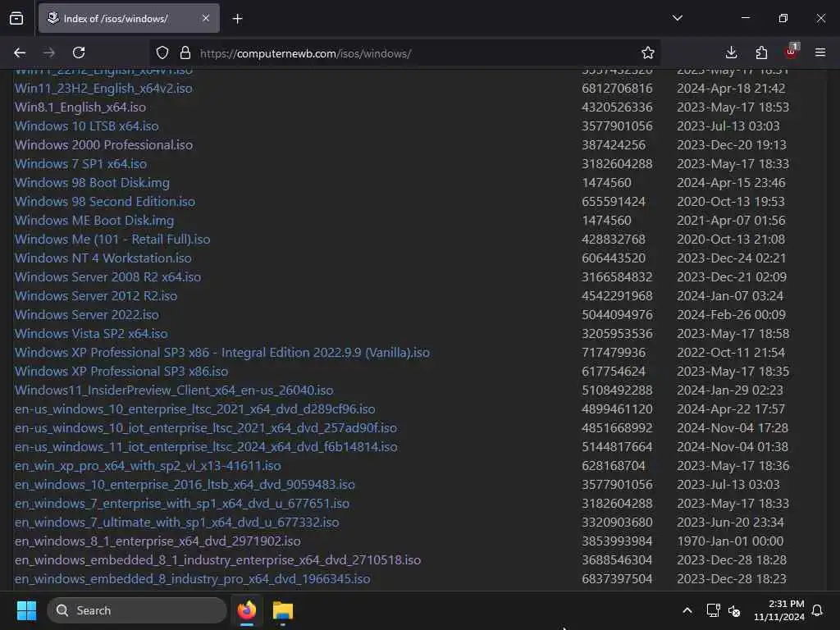Screen dimensions: 840x630
Task: Bookmark this page with the star
Action: [648, 52]
